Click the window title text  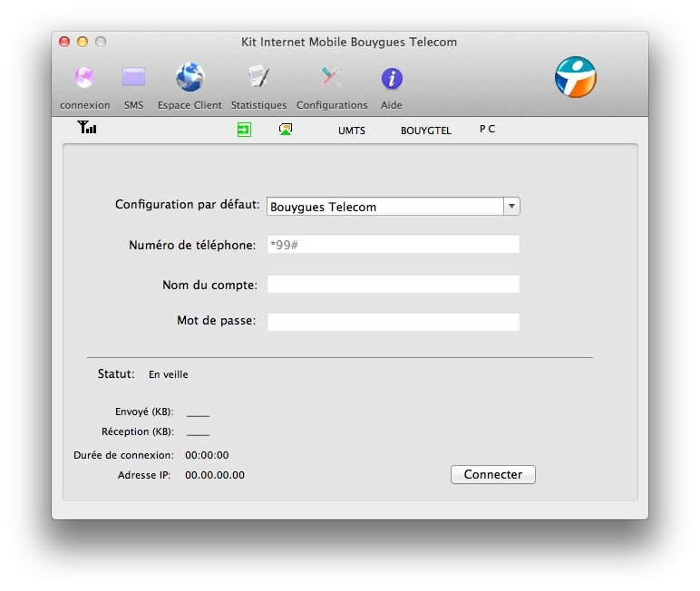click(349, 42)
